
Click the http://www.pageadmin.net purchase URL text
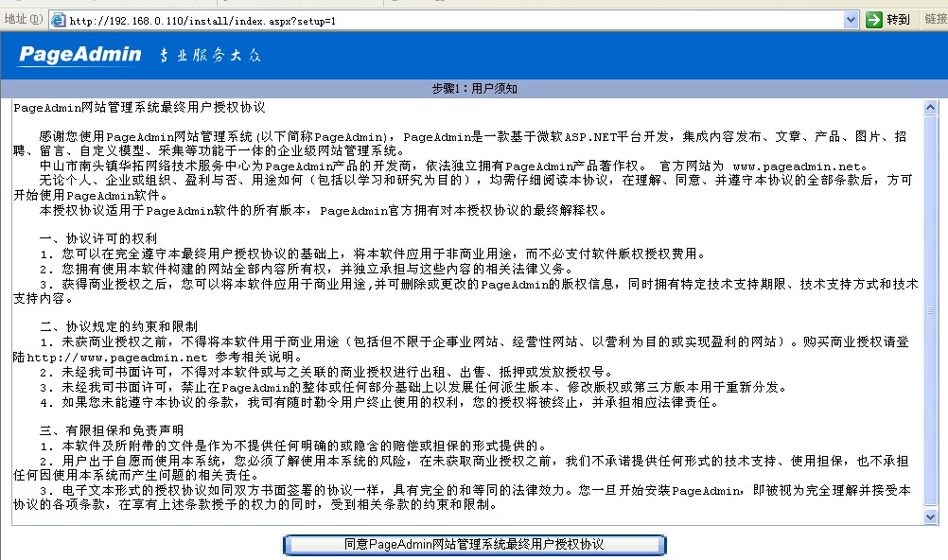click(116, 358)
